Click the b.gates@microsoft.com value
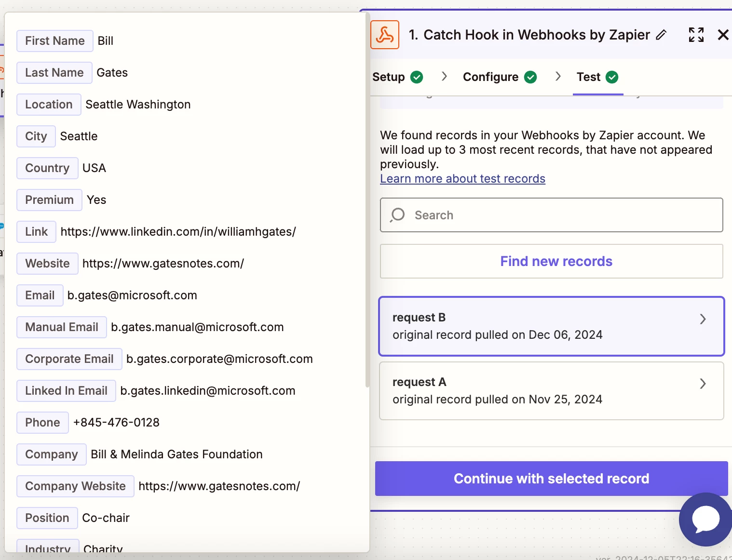 [x=132, y=295]
